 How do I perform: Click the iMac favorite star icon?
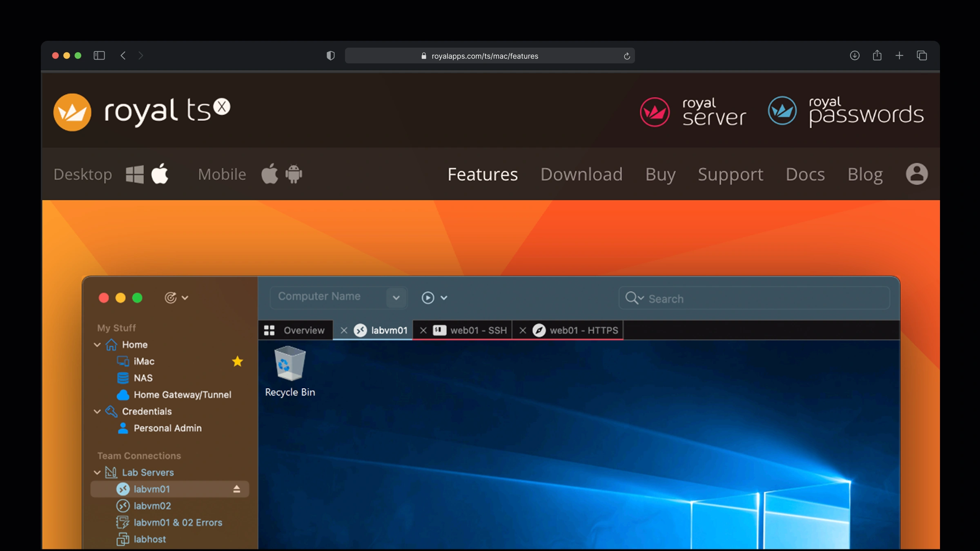pyautogui.click(x=237, y=361)
